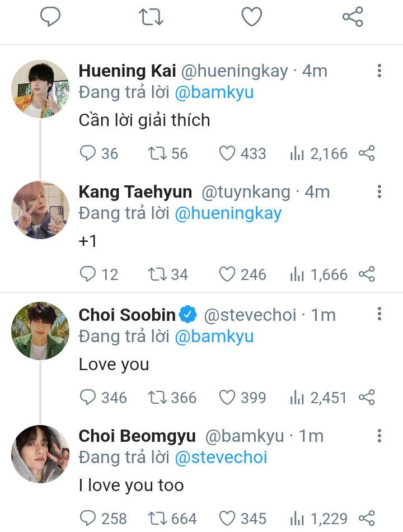Reply to Huening Kai's tweet

[88, 153]
